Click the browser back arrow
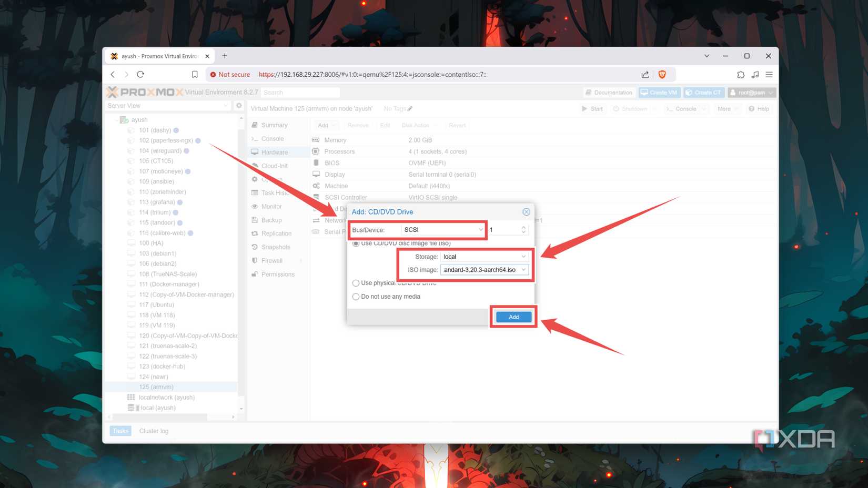Image resolution: width=868 pixels, height=488 pixels. pos(113,75)
